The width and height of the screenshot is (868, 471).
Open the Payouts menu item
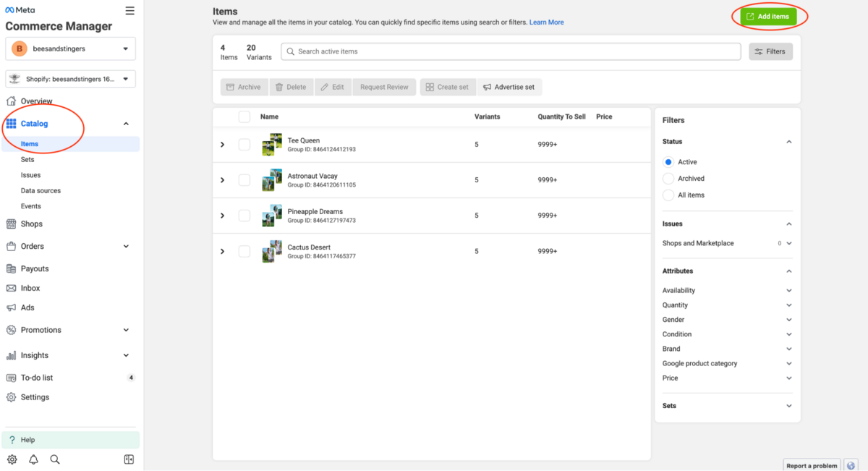pos(35,268)
